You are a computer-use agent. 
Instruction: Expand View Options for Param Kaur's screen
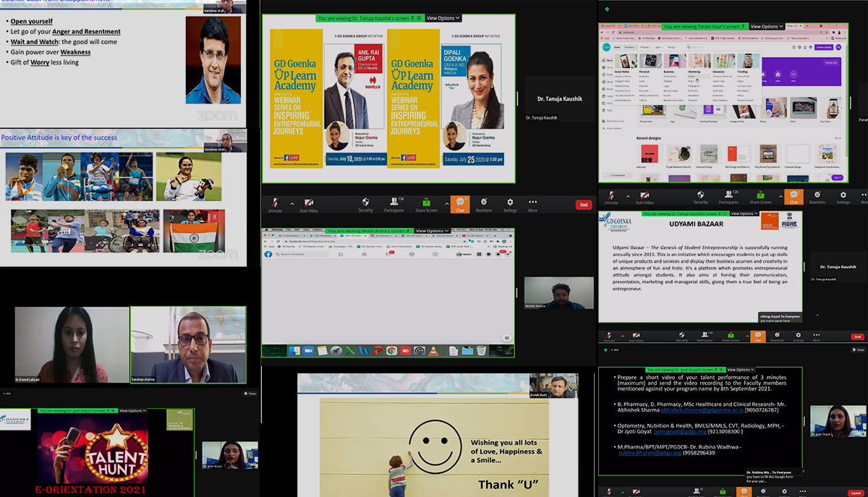[767, 26]
